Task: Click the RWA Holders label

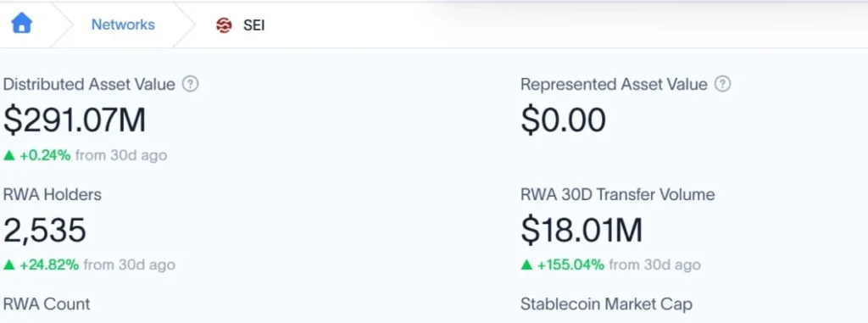Action: coord(53,194)
